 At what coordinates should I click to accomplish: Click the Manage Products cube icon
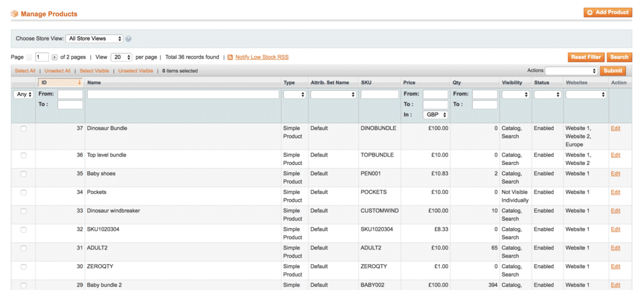[x=14, y=14]
